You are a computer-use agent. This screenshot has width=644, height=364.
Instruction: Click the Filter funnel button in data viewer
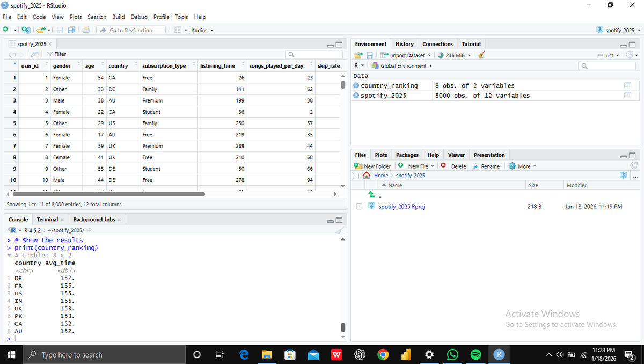coord(56,54)
